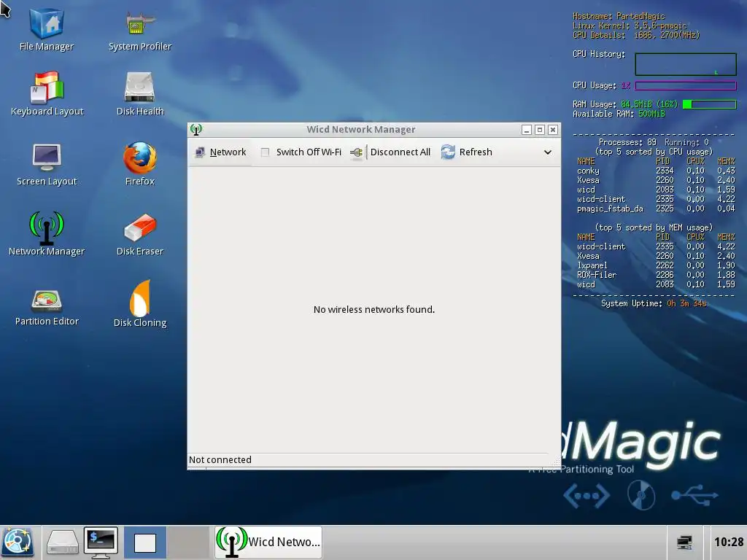Refresh the wireless network list
Image resolution: width=747 pixels, height=560 pixels.
point(466,152)
